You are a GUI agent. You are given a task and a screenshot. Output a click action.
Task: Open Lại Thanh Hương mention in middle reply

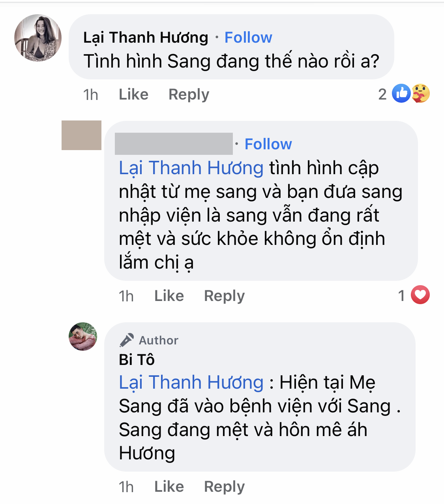(191, 168)
